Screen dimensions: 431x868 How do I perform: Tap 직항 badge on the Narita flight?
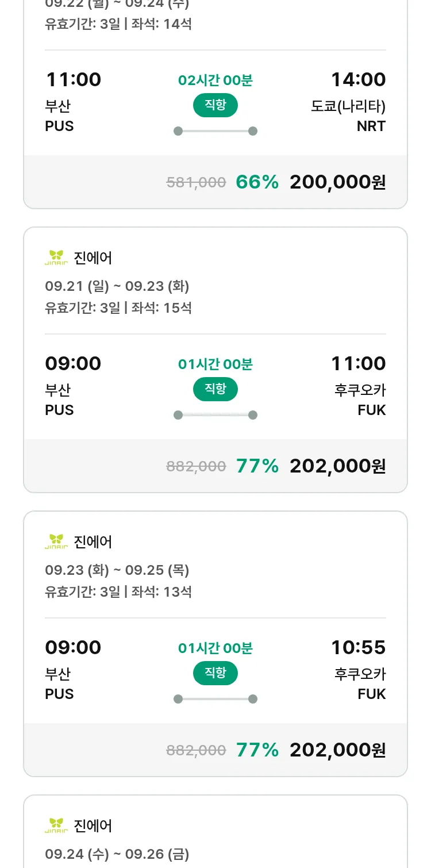point(215,105)
